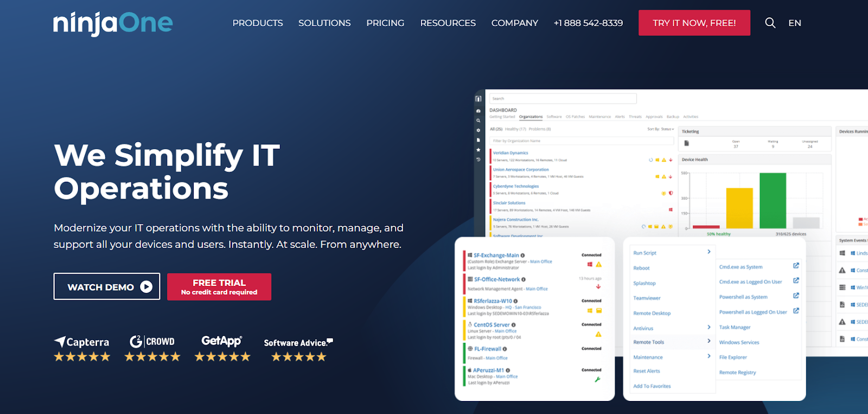Open the Cyberdyne Technologies organization link

516,186
